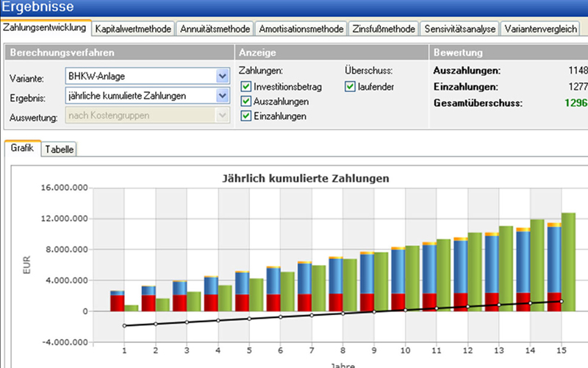Click the red bar segment for year 1
The height and width of the screenshot is (368, 588).
(118, 303)
